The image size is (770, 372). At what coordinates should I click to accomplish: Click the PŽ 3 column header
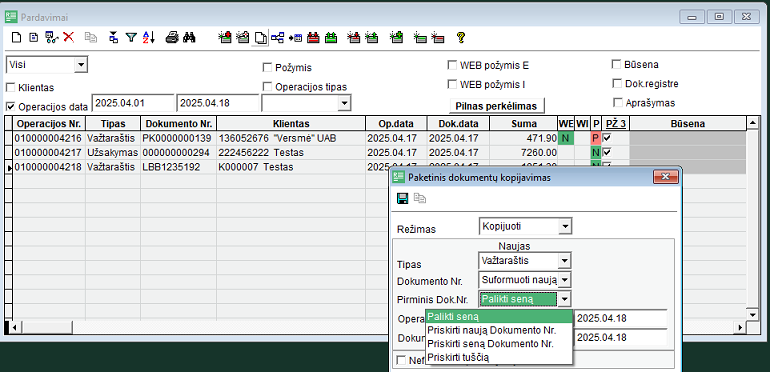(615, 124)
